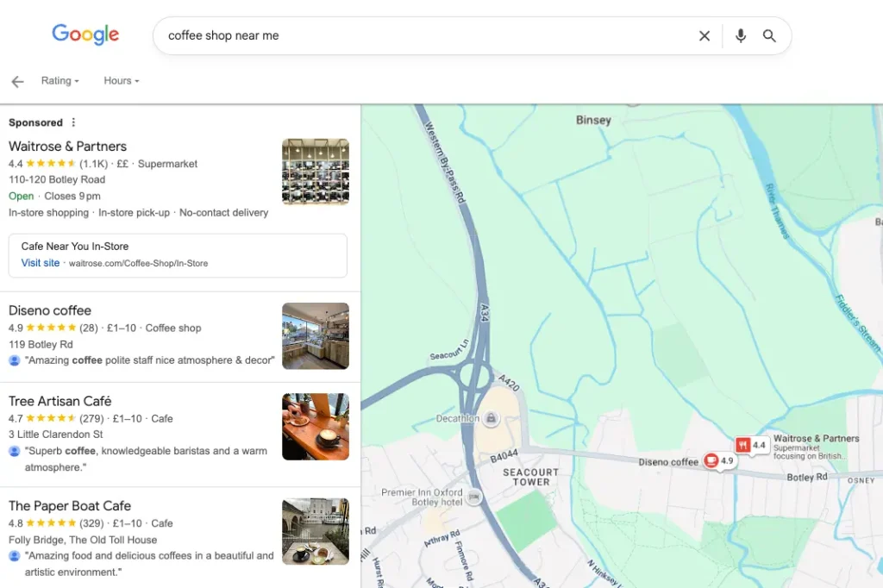
Task: Open the Hours filter dropdown
Action: 121,80
